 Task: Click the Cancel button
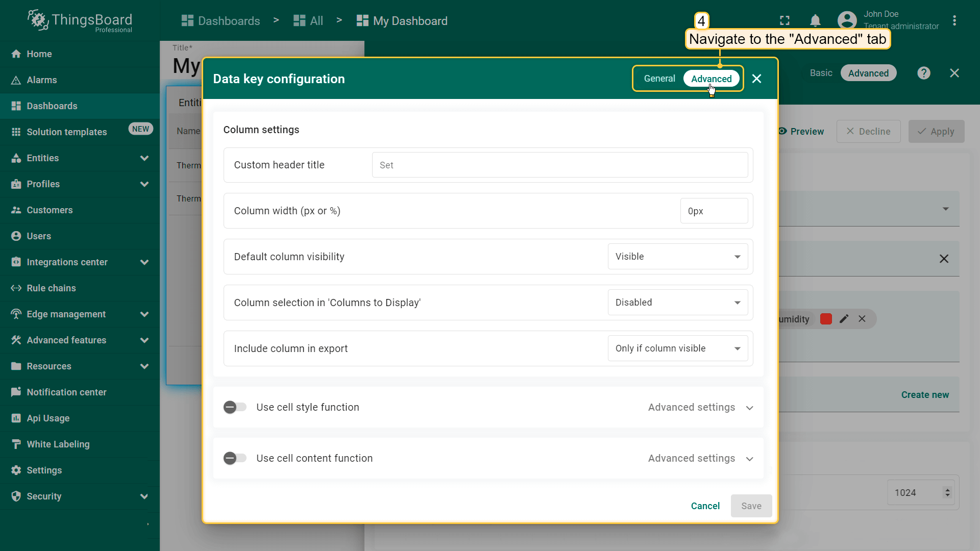pos(705,506)
